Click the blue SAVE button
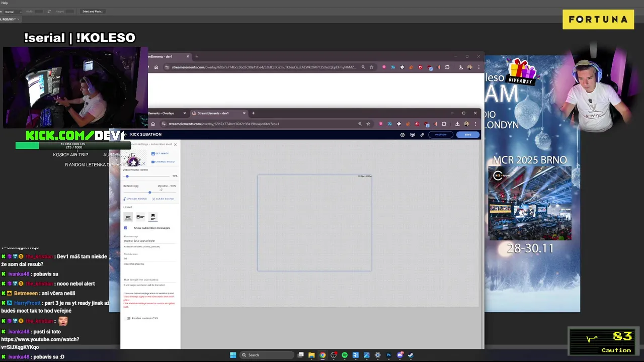Screen dimensions: 644x362 (468, 135)
